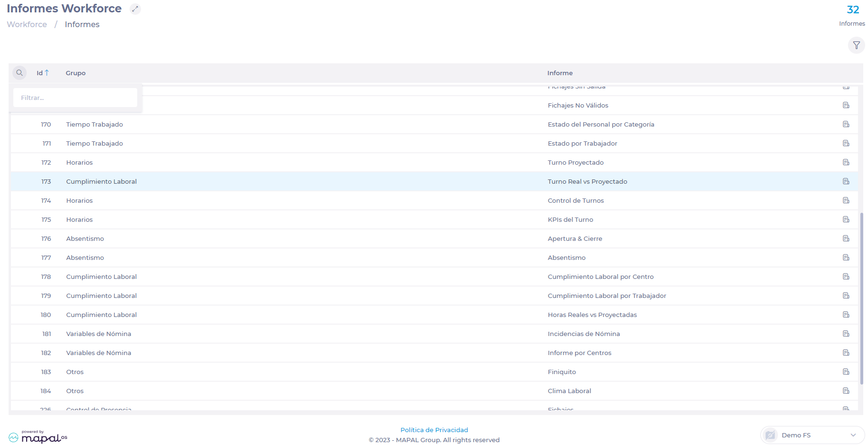The width and height of the screenshot is (868, 445).
Task: Select 'Turno Real vs Proyectado' report name
Action: tap(587, 181)
